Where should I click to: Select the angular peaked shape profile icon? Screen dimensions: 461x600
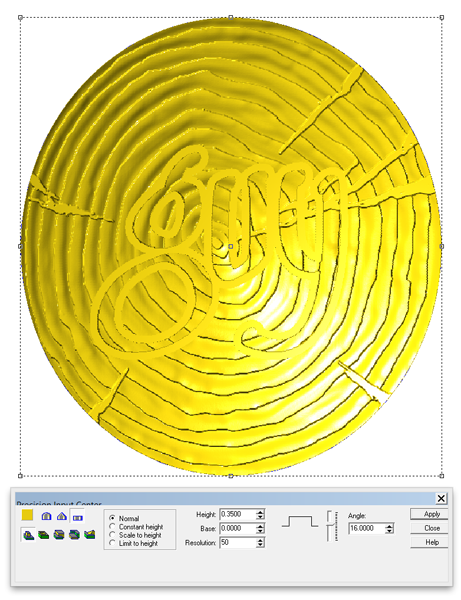pos(62,516)
